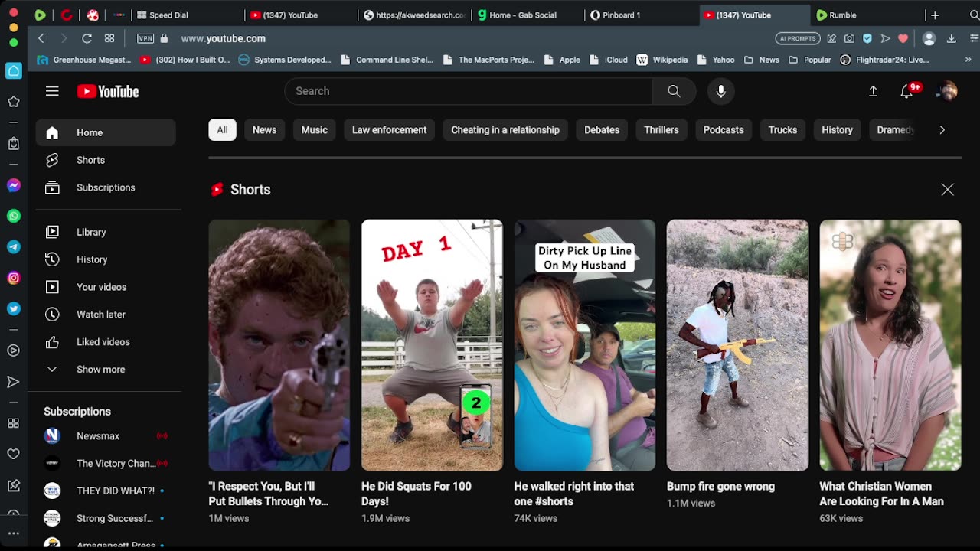Open YouTube hamburger guide menu

52,91
